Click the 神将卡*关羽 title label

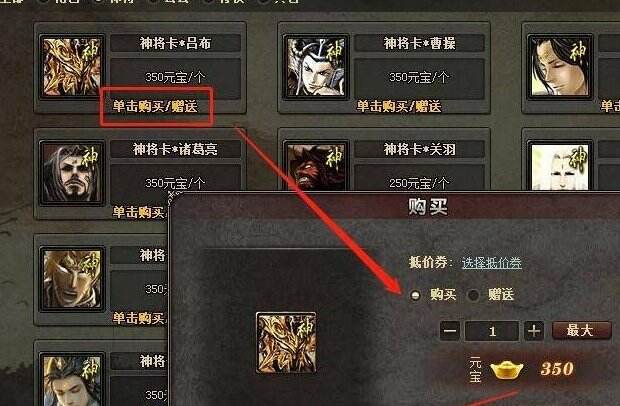pyautogui.click(x=420, y=149)
